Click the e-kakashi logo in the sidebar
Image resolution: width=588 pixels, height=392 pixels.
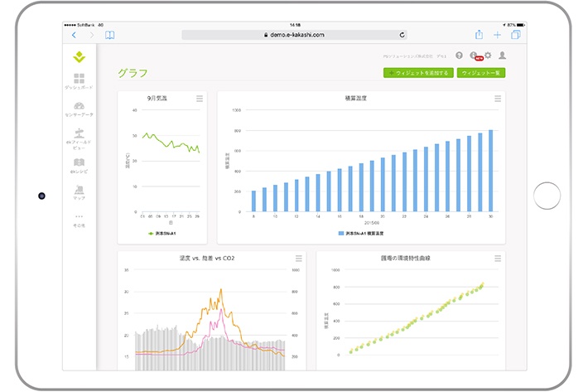pyautogui.click(x=80, y=57)
